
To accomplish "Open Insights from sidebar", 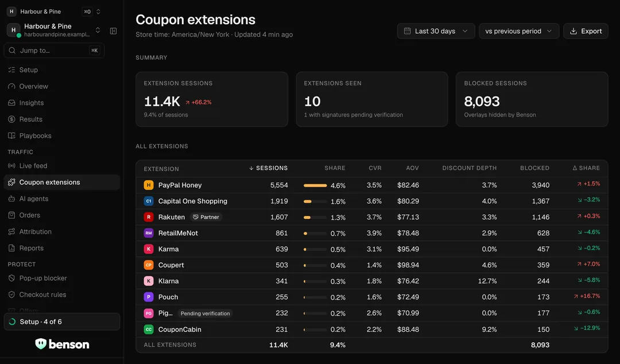I will (61, 103).
